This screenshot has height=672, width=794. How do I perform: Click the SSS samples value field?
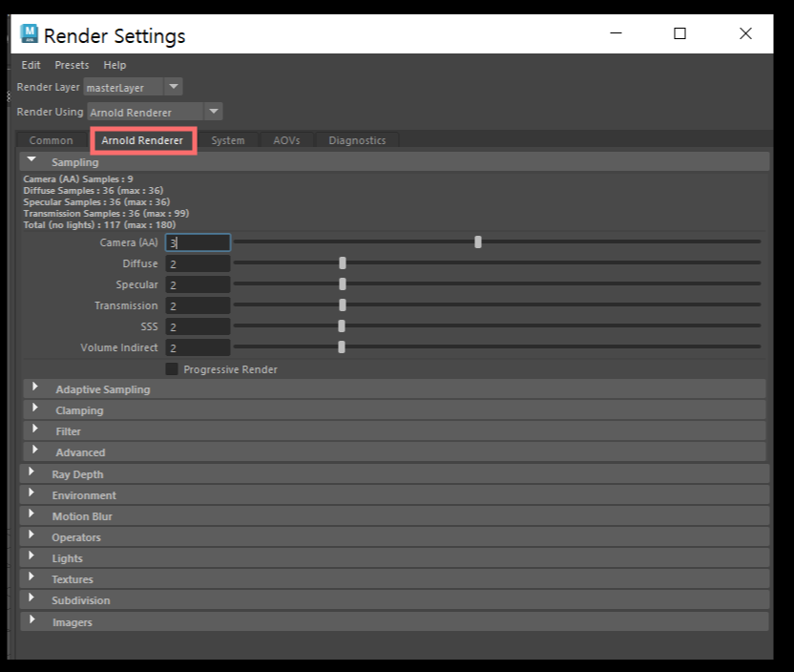click(198, 326)
